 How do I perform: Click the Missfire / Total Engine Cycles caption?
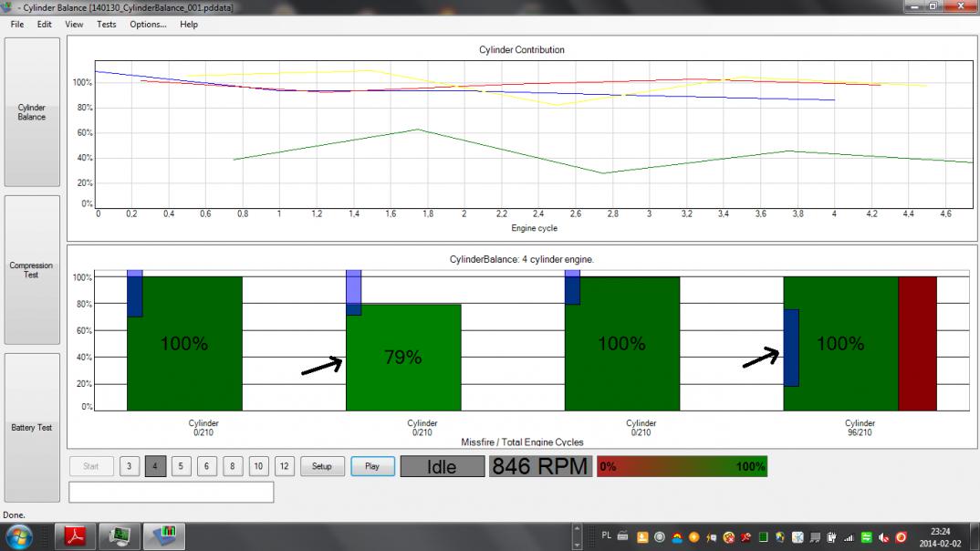[523, 442]
